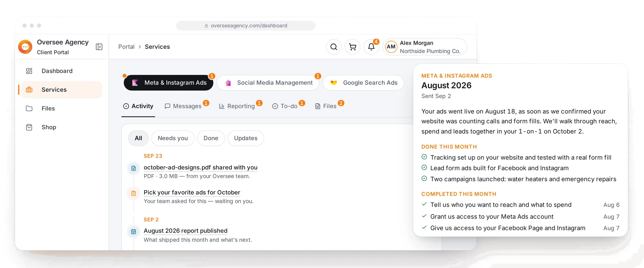644x268 pixels.
Task: Open Alex Morgan account menu
Action: 425,47
